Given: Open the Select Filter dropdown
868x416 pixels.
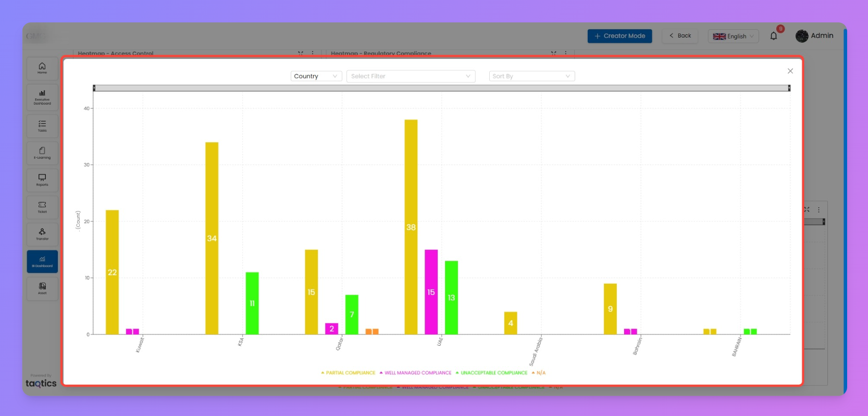Looking at the screenshot, I should 411,76.
